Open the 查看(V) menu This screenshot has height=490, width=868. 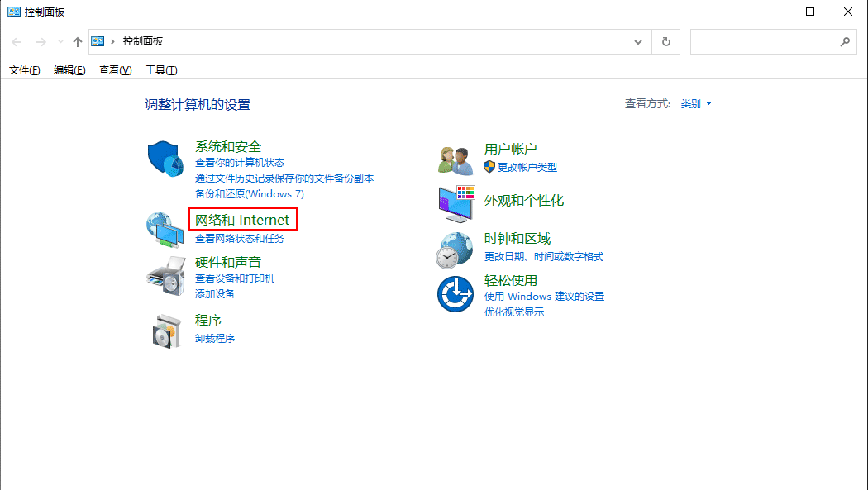[x=115, y=70]
